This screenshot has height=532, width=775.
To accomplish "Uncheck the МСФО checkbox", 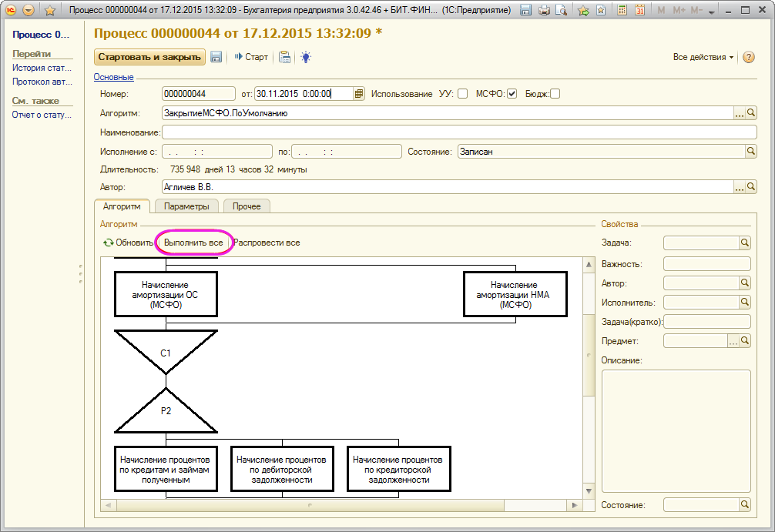I will (512, 94).
